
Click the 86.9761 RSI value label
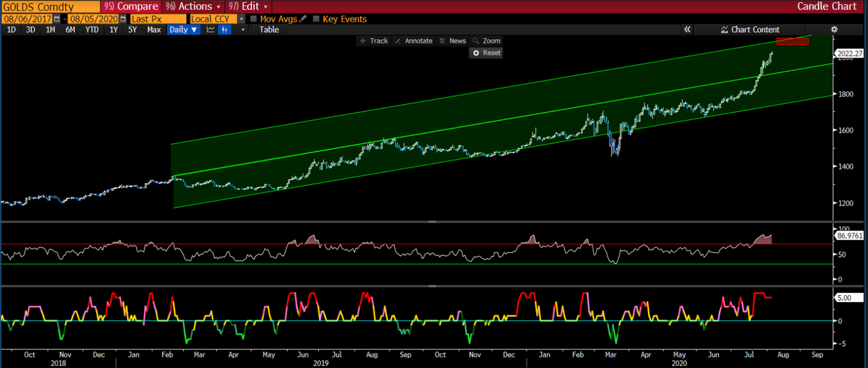(x=849, y=236)
